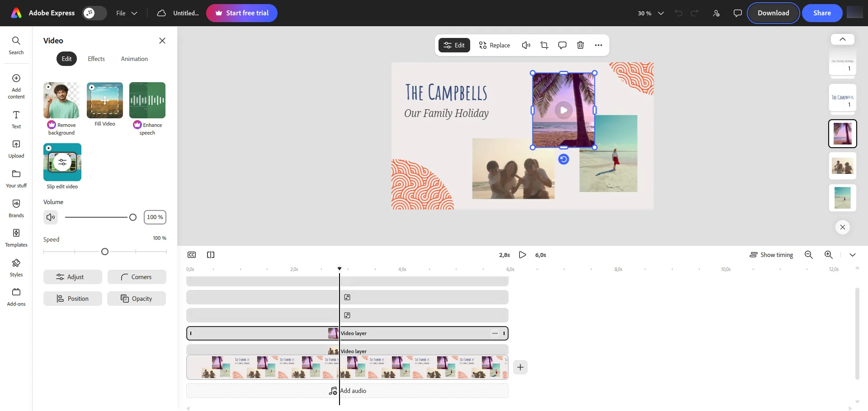868x411 pixels.
Task: Close the Video panel
Action: pos(162,41)
